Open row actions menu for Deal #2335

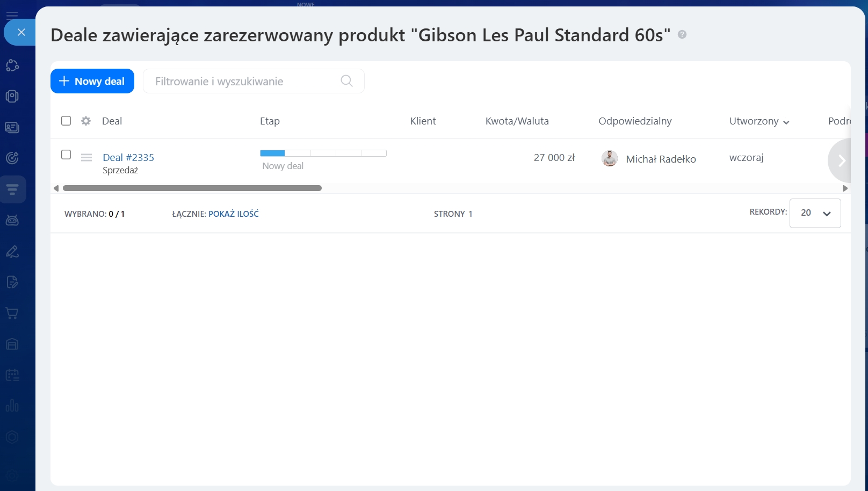86,157
